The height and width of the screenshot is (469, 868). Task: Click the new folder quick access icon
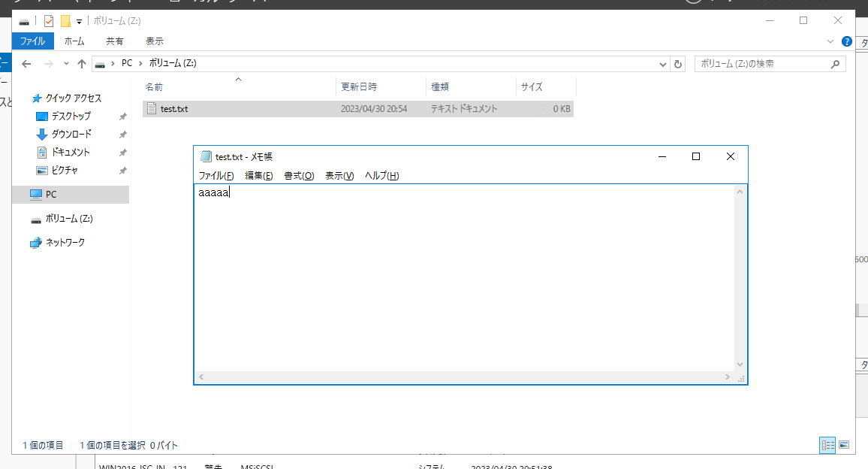tap(65, 21)
